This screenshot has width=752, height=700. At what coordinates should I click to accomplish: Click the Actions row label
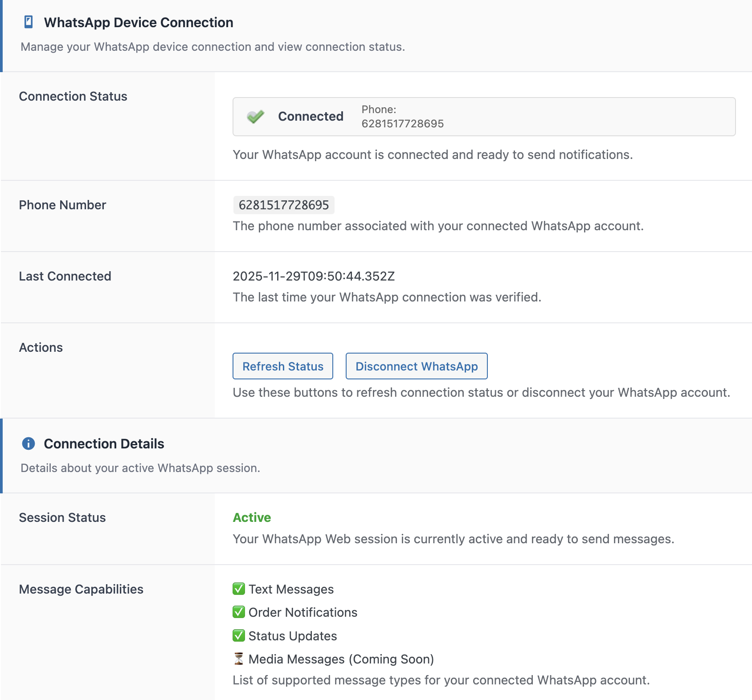pos(41,347)
